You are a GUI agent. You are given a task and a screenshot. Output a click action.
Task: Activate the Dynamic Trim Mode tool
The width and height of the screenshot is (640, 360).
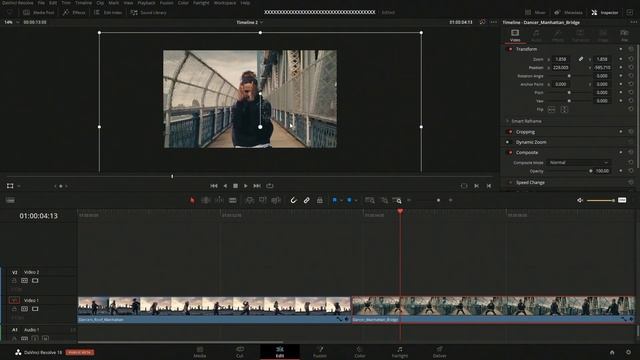tap(219, 200)
